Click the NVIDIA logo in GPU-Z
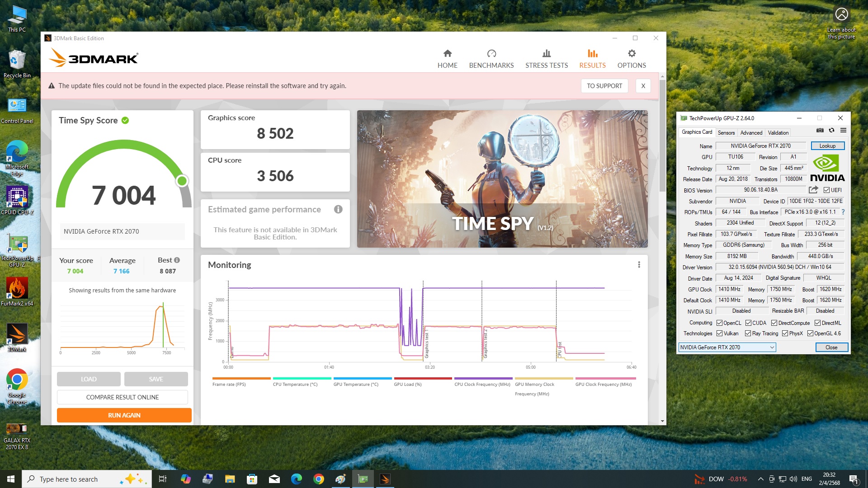Image resolution: width=868 pixels, height=488 pixels. (x=827, y=168)
